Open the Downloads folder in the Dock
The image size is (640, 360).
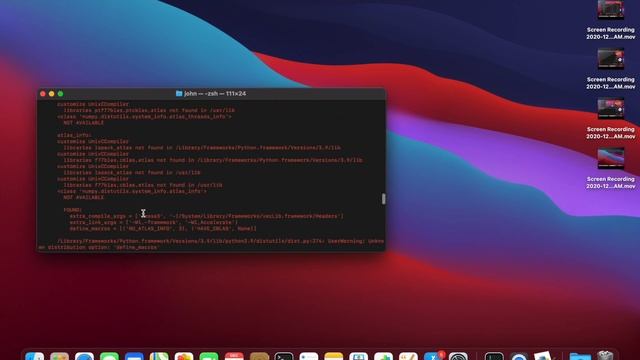580,356
